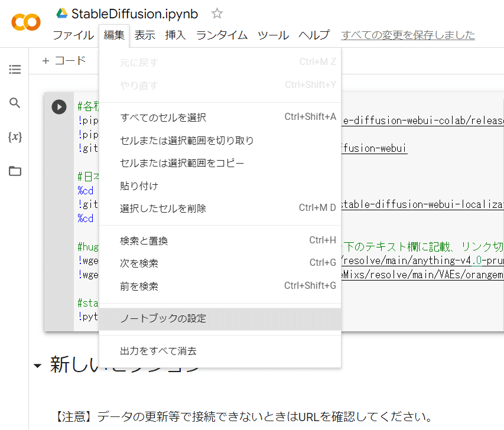Open the table of contents sidebar icon
This screenshot has height=430, width=504.
tap(15, 69)
